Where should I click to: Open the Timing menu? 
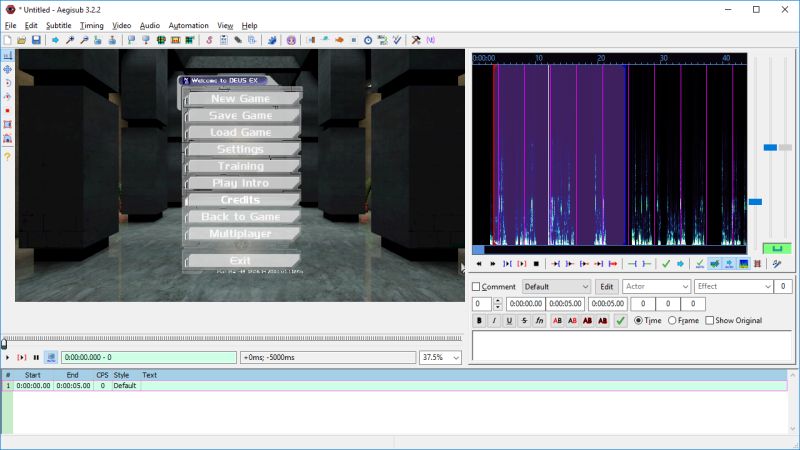click(92, 26)
